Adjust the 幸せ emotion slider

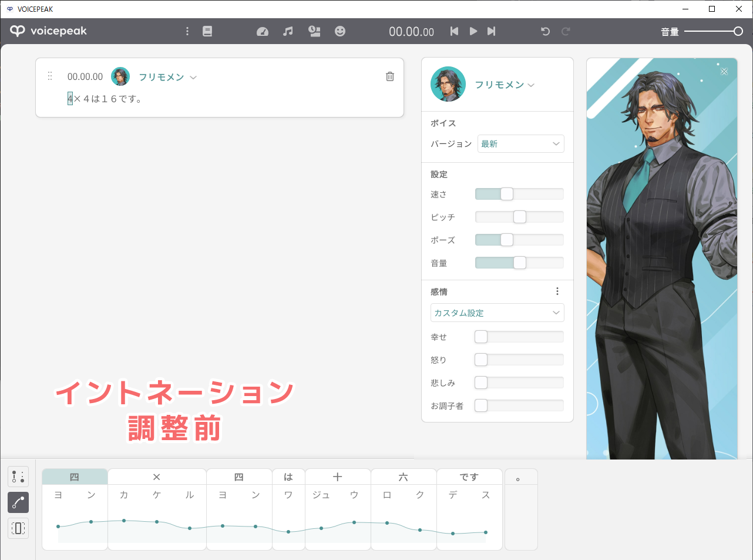[519, 337]
